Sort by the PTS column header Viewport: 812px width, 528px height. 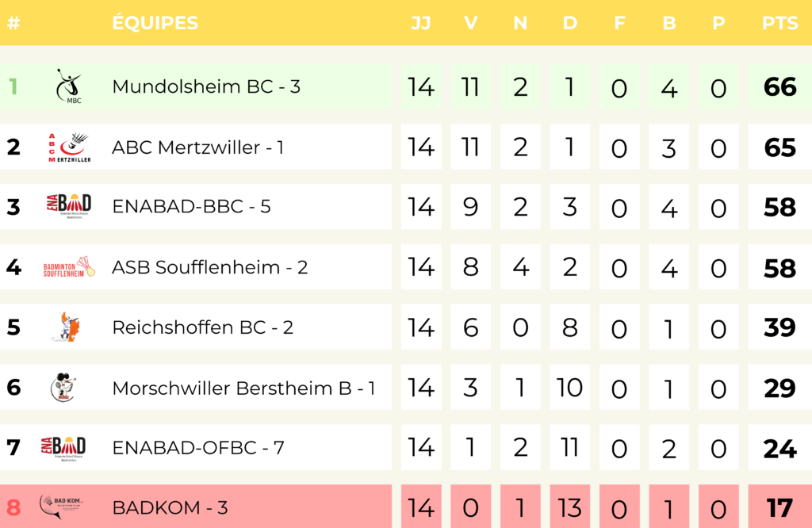780,23
